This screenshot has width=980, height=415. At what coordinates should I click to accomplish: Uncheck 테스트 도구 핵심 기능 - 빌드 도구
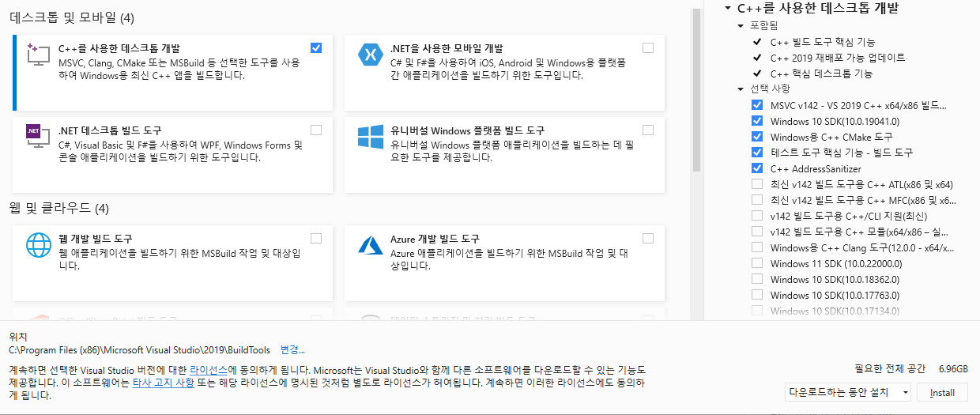click(757, 153)
